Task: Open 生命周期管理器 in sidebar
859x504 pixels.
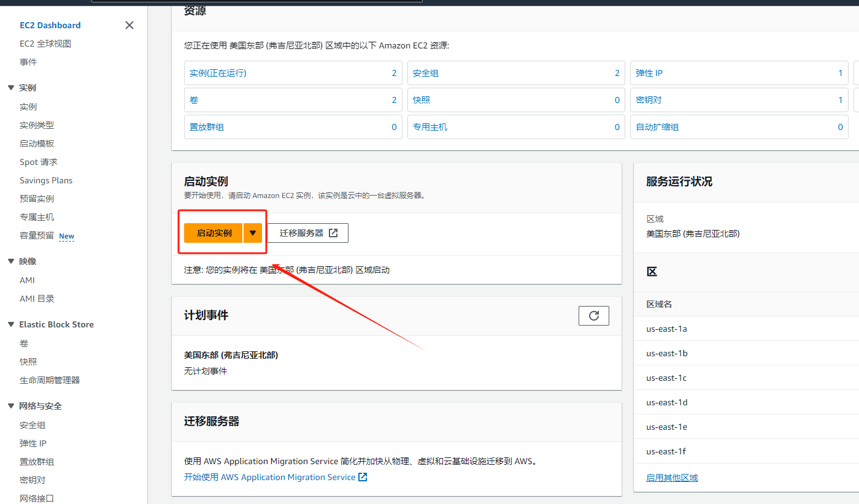Action: click(x=50, y=380)
